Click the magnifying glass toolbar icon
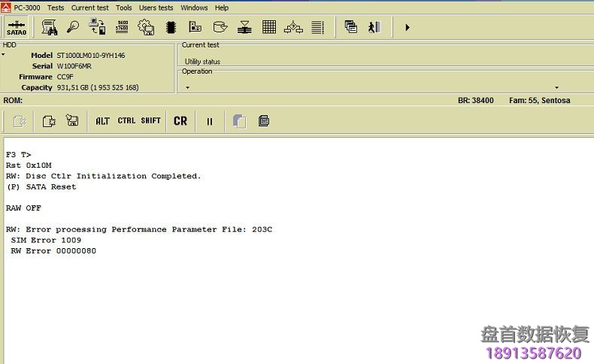 coord(73,28)
